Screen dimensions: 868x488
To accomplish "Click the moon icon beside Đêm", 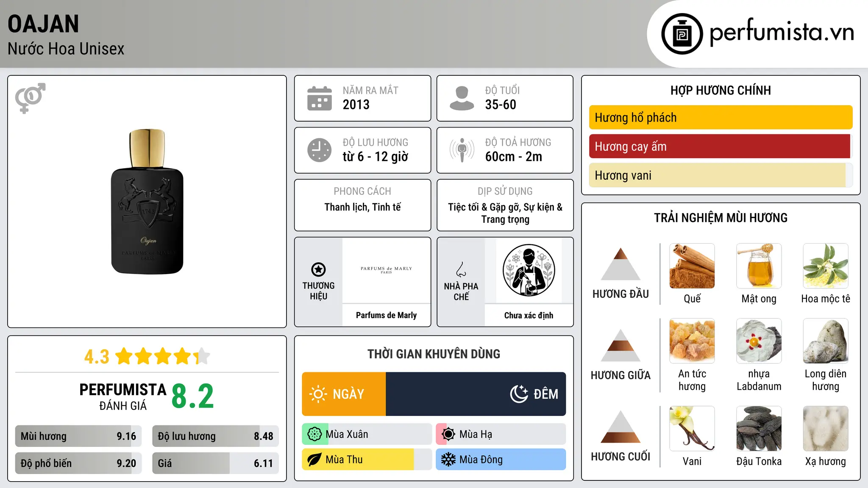I will 519,394.
